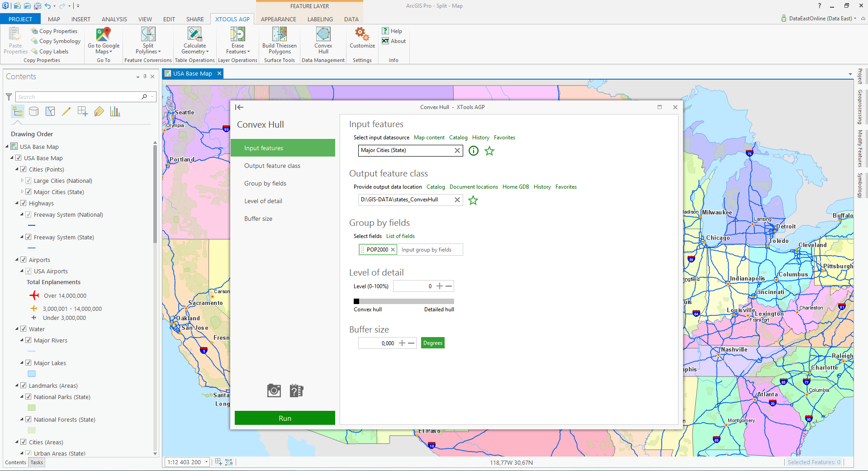Image resolution: width=868 pixels, height=471 pixels.
Task: Toggle National Parks (State) checkbox
Action: coord(28,397)
